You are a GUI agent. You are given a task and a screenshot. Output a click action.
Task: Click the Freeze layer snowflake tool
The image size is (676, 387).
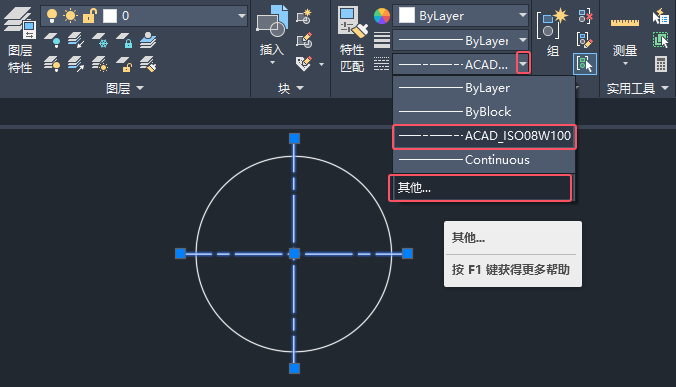click(100, 40)
